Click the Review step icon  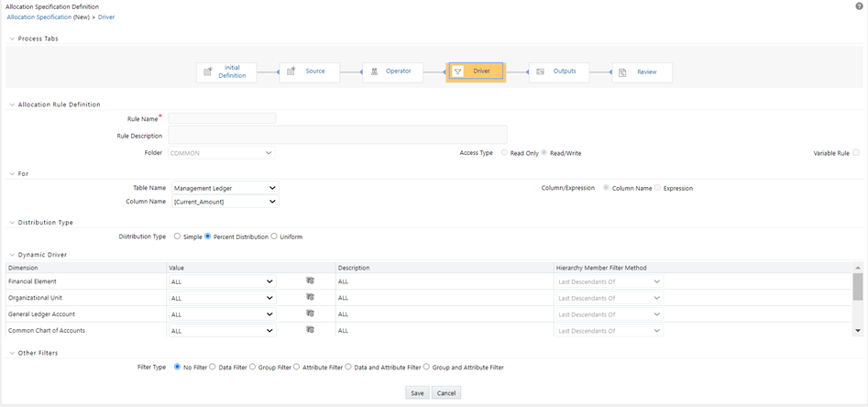622,72
